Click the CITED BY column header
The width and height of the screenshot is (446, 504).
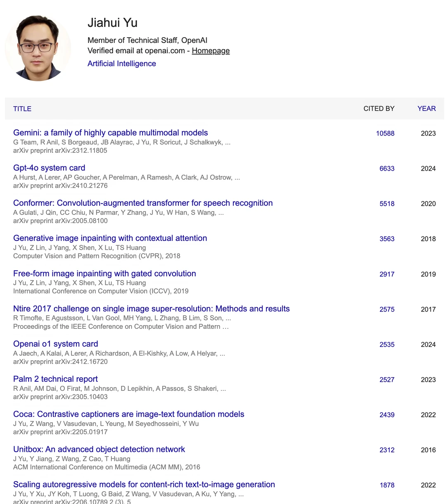(379, 109)
